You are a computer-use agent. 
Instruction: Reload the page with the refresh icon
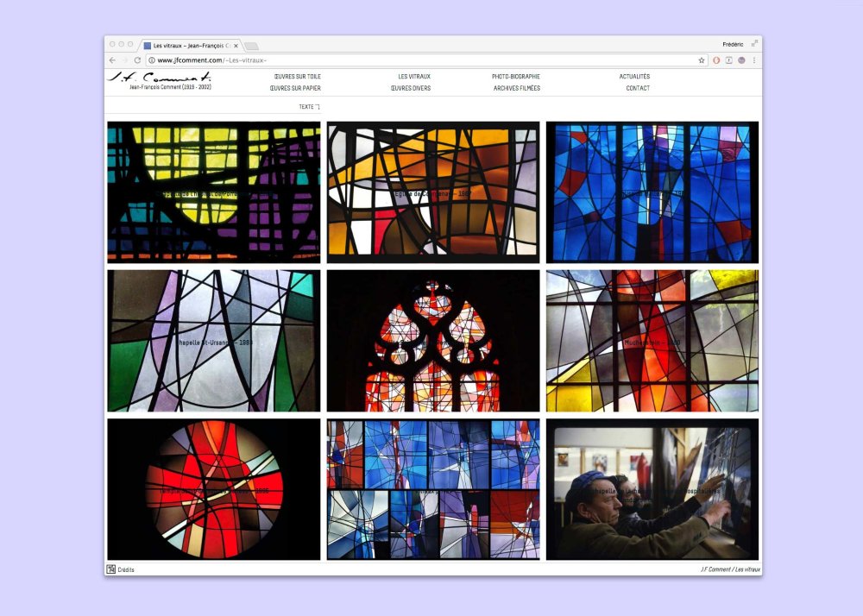pyautogui.click(x=137, y=60)
